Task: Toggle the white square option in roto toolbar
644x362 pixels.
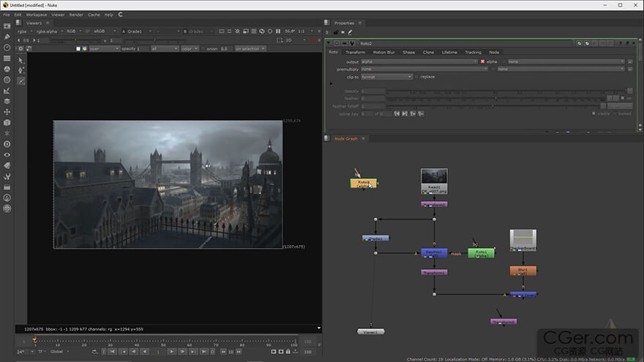Action: click(78, 49)
